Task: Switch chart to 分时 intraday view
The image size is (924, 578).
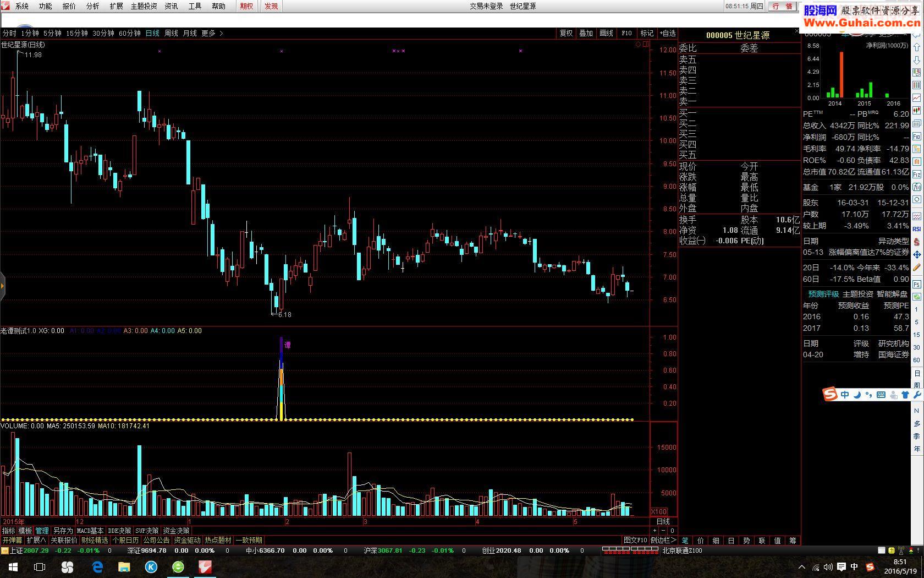Action: (9, 34)
